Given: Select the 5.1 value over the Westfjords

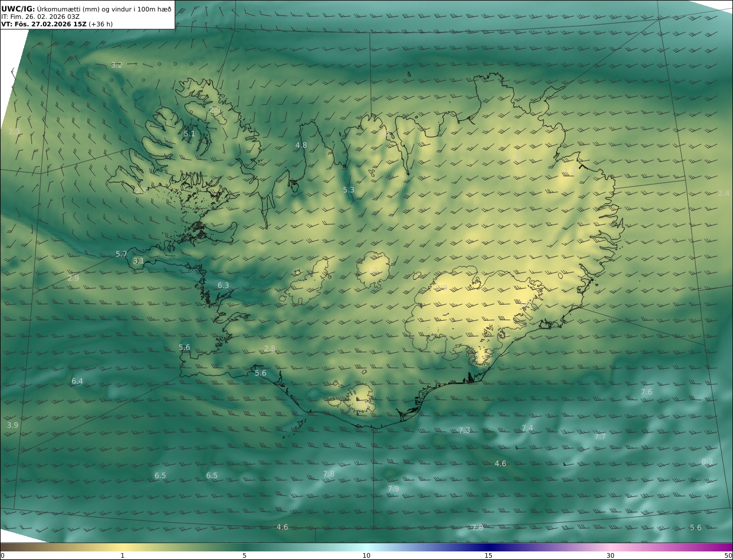Looking at the screenshot, I should tap(190, 134).
